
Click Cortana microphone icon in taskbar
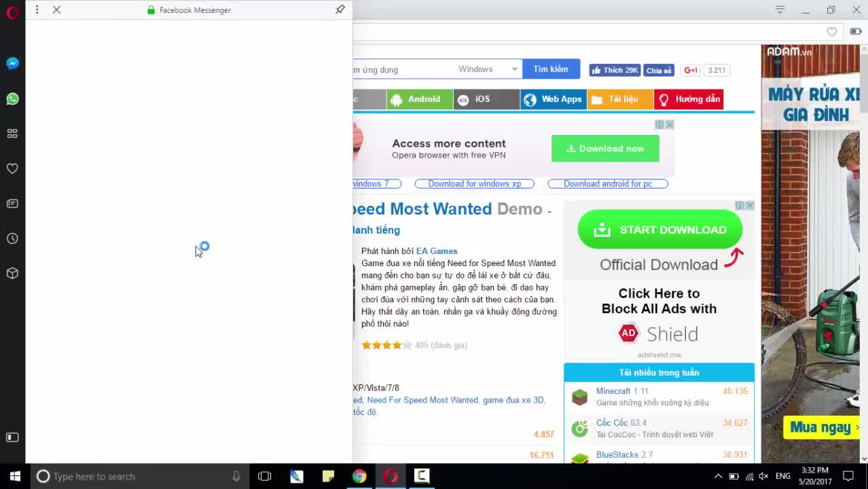(236, 476)
